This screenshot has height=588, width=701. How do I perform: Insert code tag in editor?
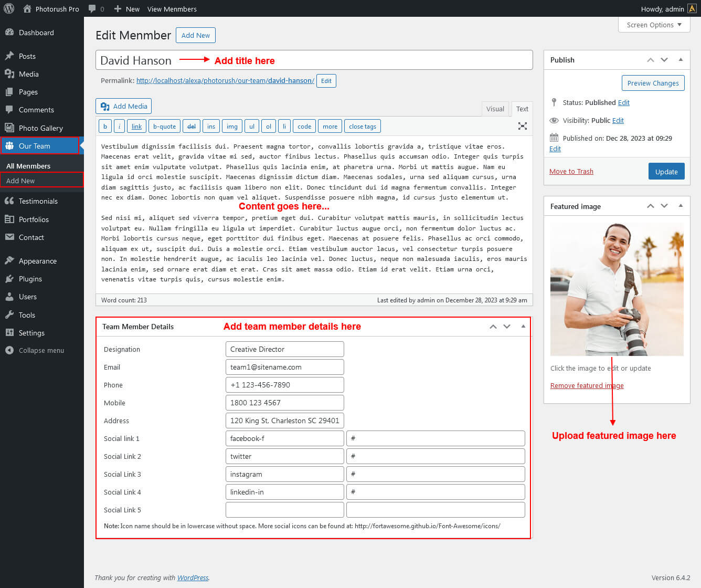(304, 127)
